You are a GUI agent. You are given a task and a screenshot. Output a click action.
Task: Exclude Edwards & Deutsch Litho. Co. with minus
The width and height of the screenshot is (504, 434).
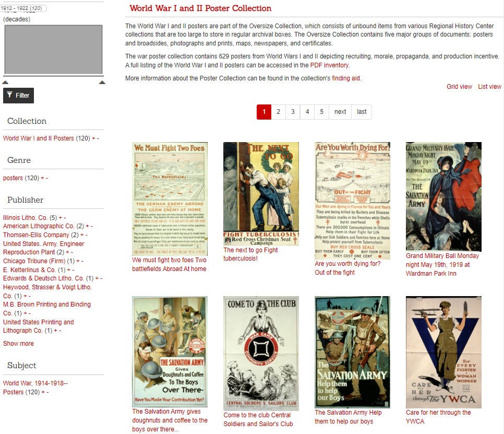pyautogui.click(x=101, y=278)
